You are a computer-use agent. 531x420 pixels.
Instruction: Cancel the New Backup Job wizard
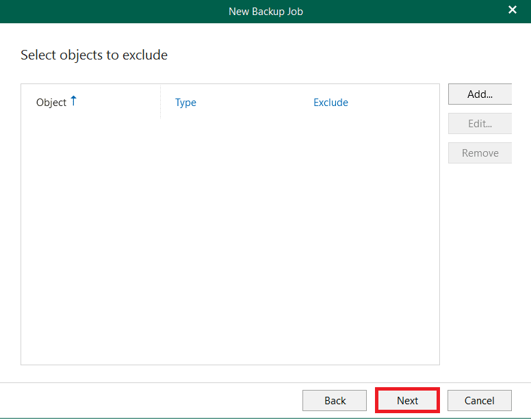tap(479, 400)
